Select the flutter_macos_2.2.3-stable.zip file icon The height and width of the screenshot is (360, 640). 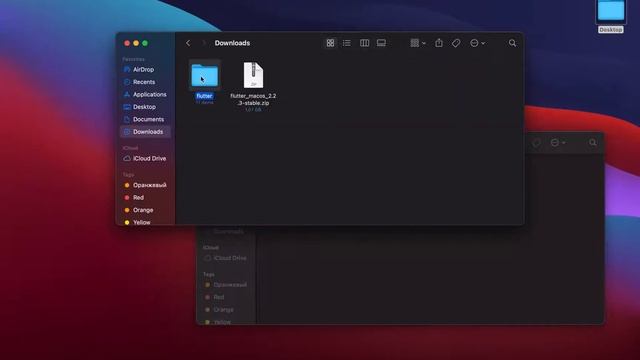pos(253,75)
